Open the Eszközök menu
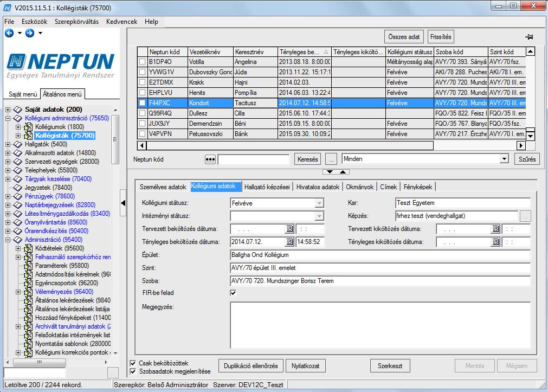The height and width of the screenshot is (392, 548). point(34,22)
